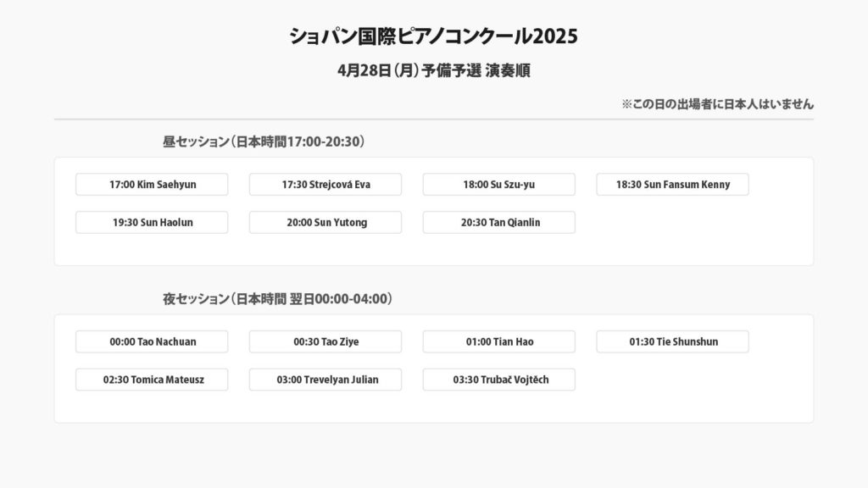This screenshot has width=868, height=488.
Task: Click the 00:00 Tao Nachuan slot
Action: (x=152, y=342)
